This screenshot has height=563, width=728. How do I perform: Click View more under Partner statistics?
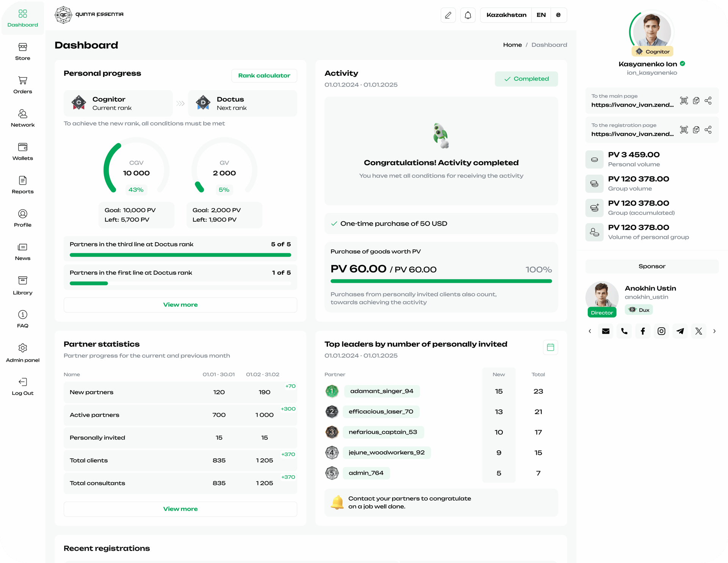coord(180,509)
